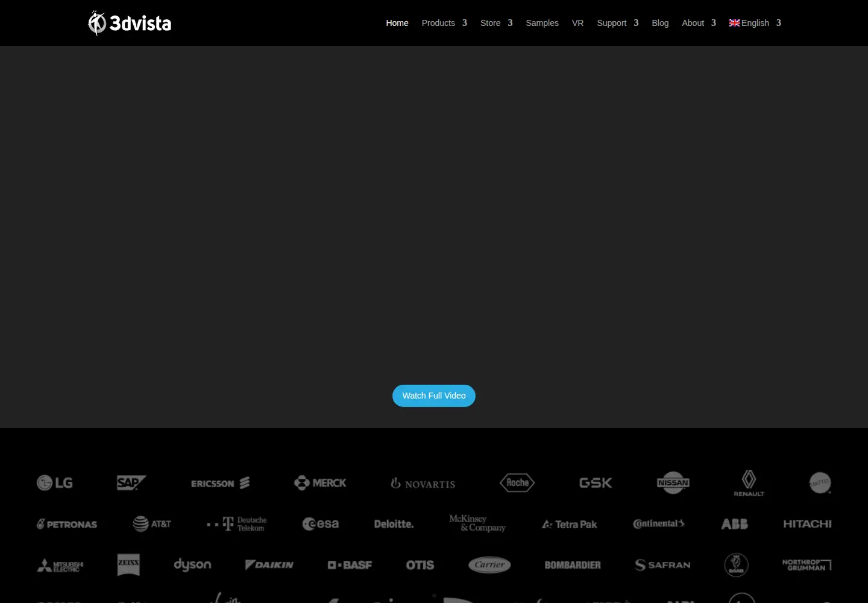
Task: Click the Daikin logo
Action: point(269,565)
